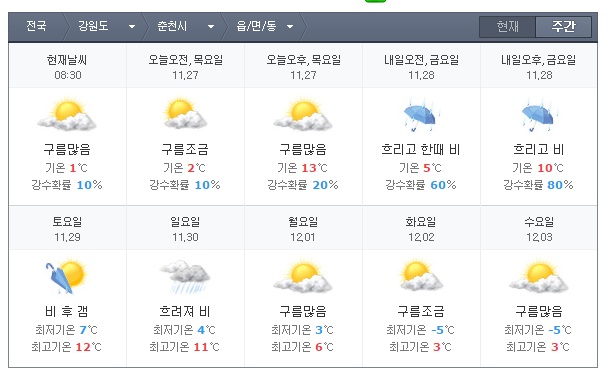615x376 pixels.
Task: Click Sunday's rain cloud icon
Action: [x=185, y=277]
